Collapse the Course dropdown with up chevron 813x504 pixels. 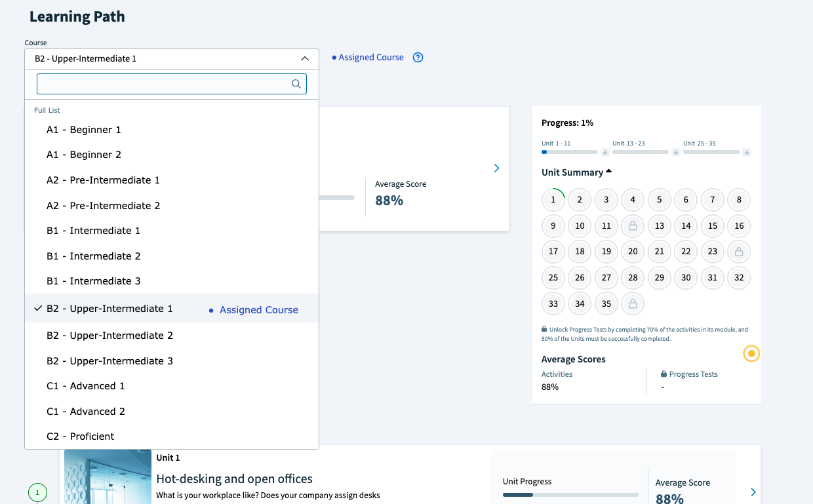(305, 58)
